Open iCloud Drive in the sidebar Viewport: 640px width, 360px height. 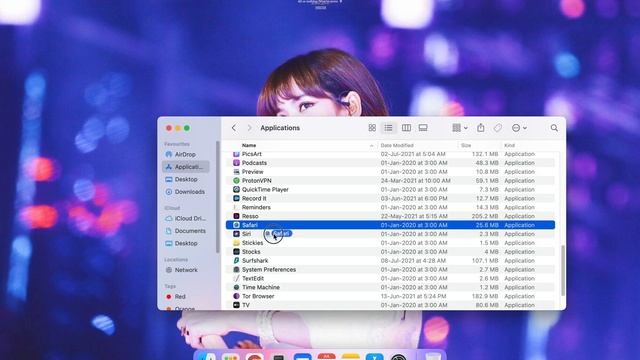click(x=186, y=218)
